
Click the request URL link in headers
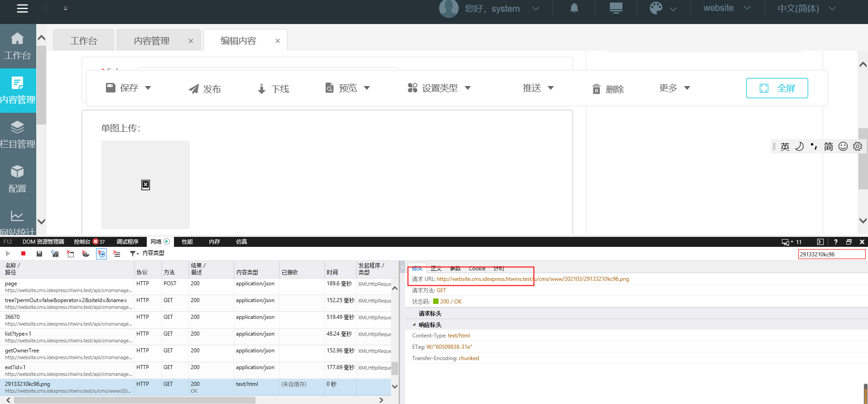coord(533,279)
